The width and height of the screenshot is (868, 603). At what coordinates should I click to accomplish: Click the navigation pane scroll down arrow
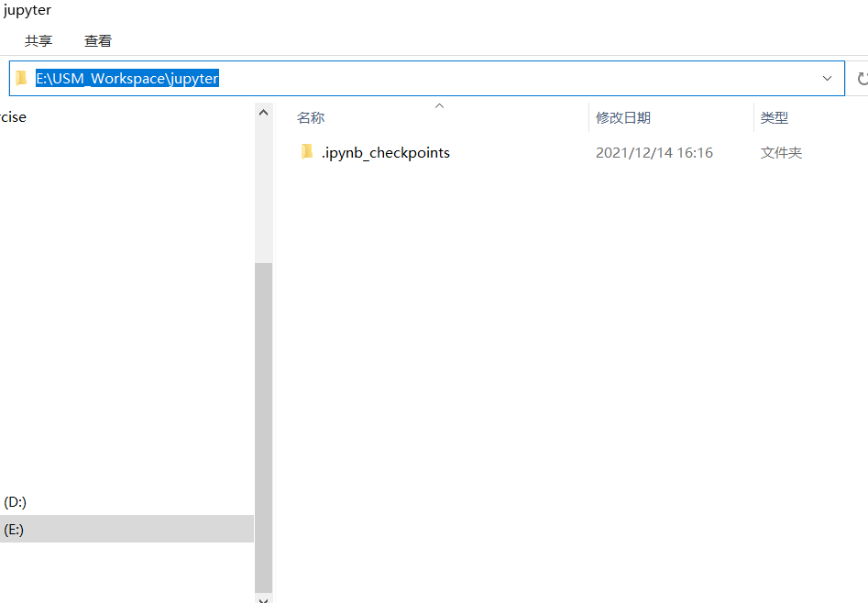point(263,599)
